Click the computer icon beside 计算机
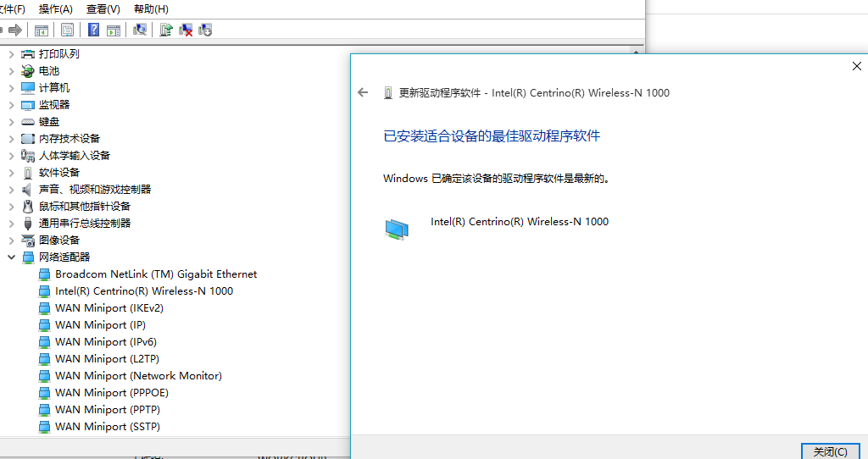The image size is (868, 459). (28, 88)
